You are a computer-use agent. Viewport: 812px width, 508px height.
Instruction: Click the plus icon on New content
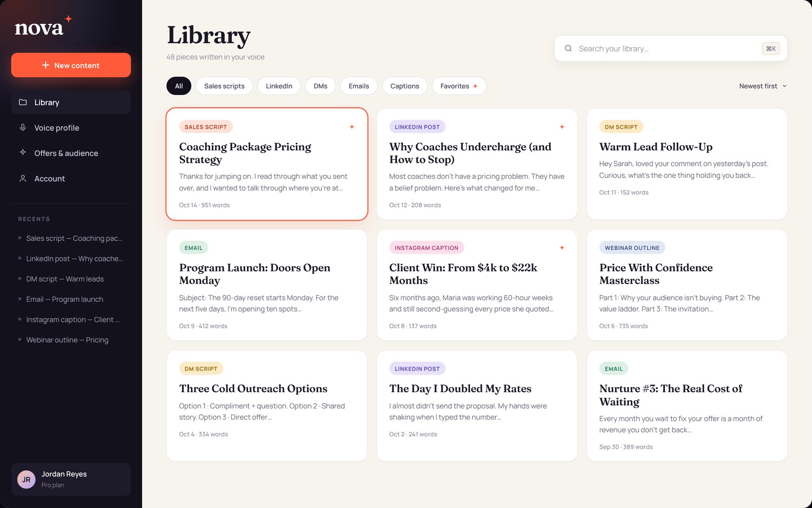[x=46, y=65]
